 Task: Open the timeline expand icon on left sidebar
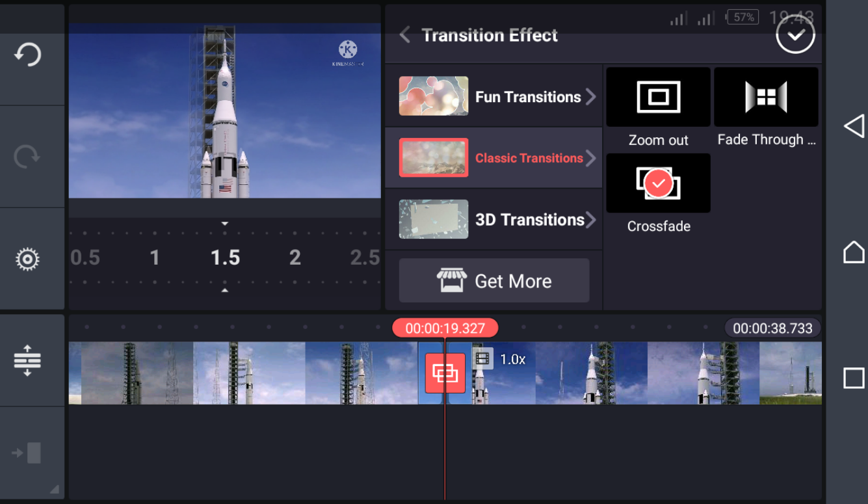pos(27,361)
